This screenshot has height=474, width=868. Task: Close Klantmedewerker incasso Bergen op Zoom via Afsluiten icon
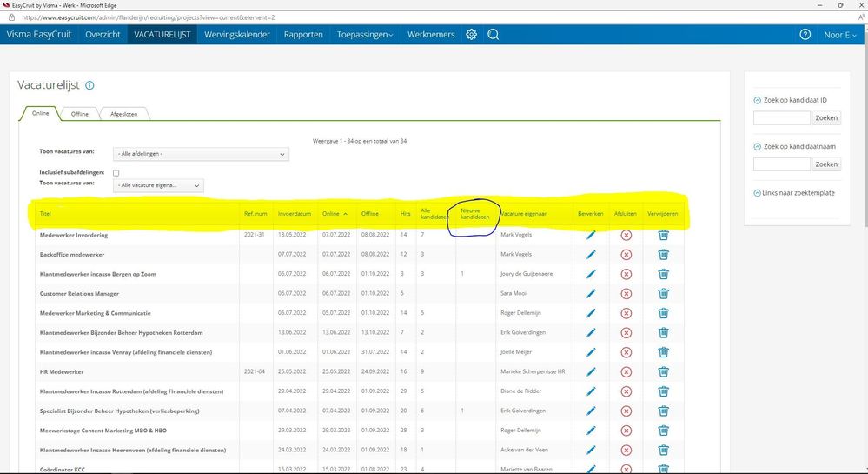[x=626, y=274]
